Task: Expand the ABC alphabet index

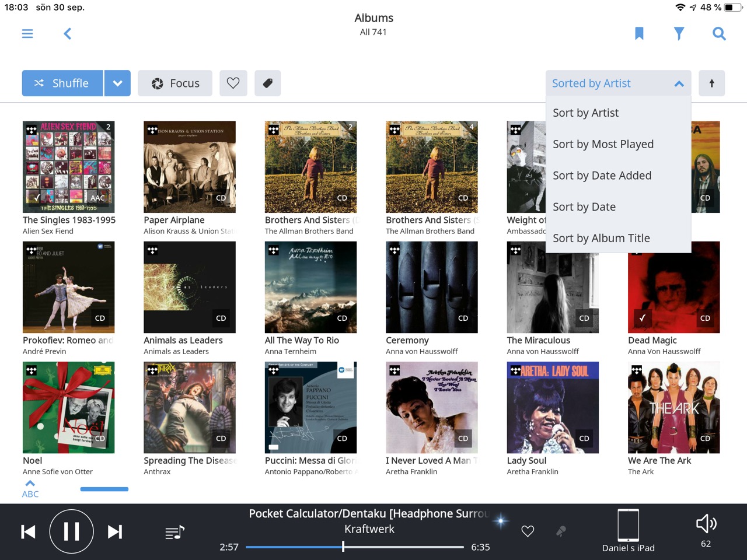Action: 30,489
